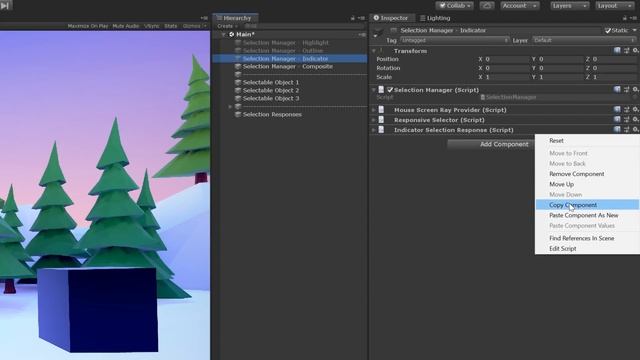Disable the Selection Manager (Script) checkbox
The height and width of the screenshot is (360, 640).
[390, 90]
